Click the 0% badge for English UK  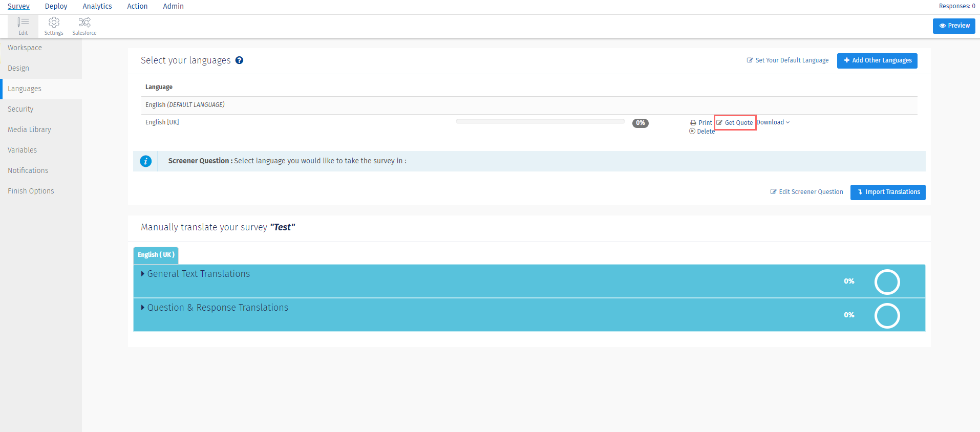641,123
